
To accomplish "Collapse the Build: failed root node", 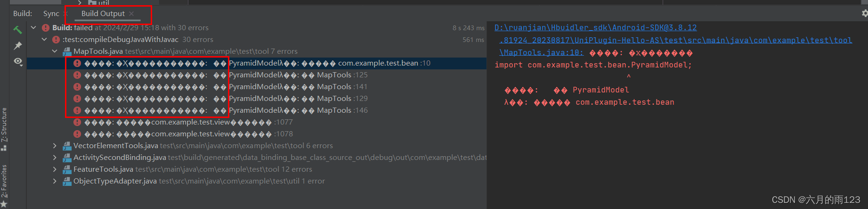I will [33, 28].
